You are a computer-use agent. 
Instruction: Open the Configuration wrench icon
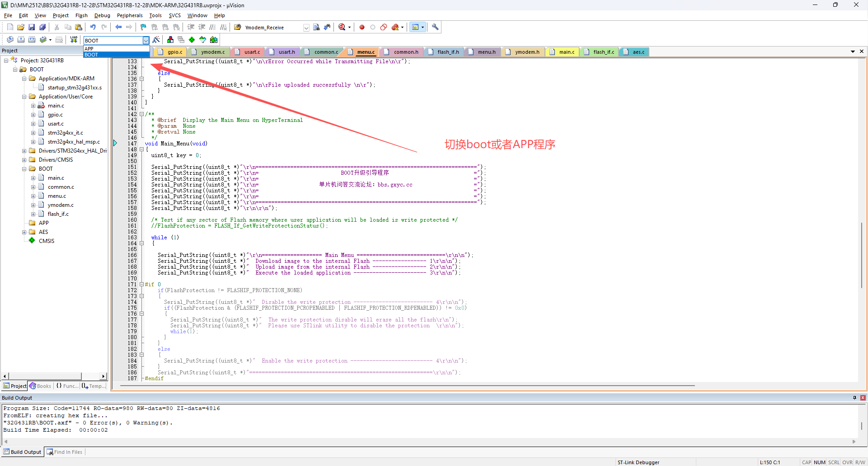[x=435, y=27]
